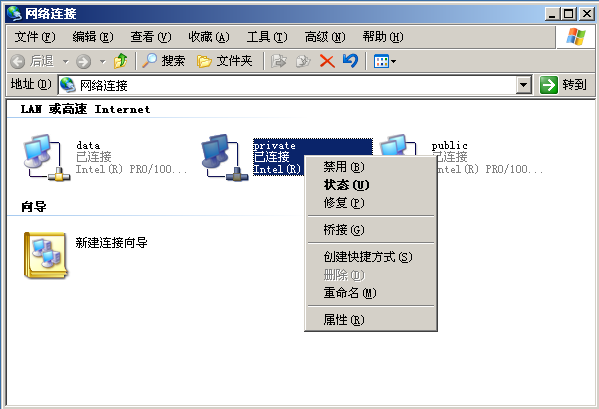Open the 搜索 search toolbar button

pos(164,61)
